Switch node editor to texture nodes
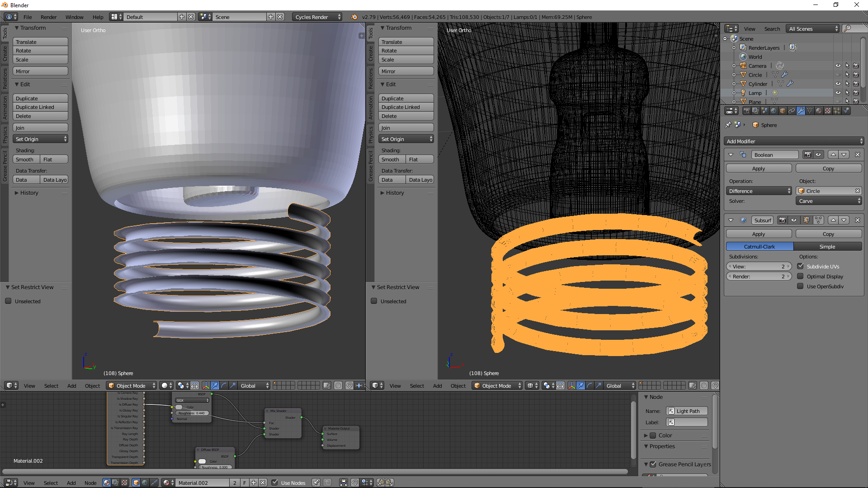This screenshot has width=868, height=488. click(124, 483)
